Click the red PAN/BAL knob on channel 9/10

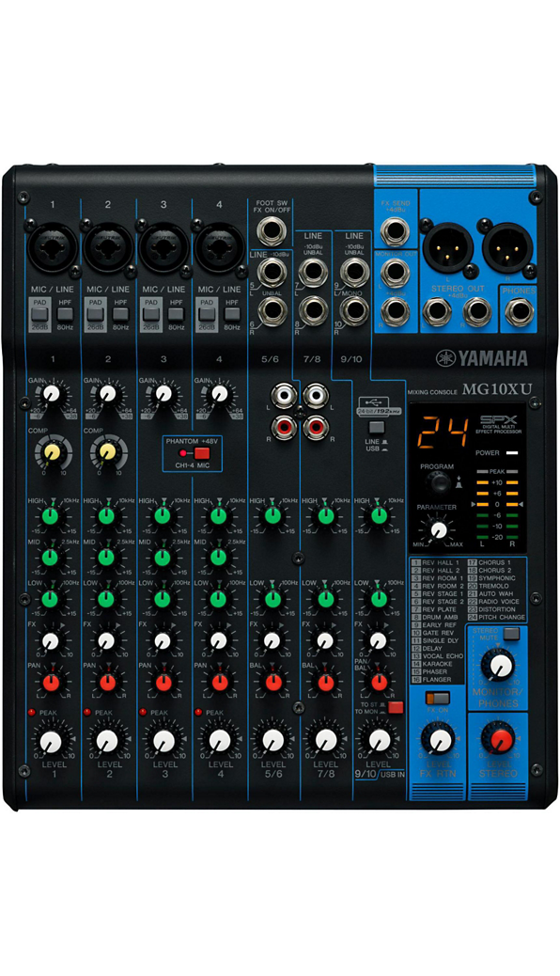click(379, 683)
